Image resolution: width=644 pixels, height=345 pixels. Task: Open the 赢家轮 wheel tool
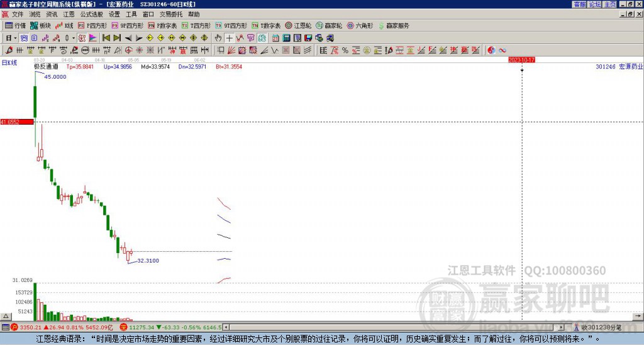(x=329, y=25)
